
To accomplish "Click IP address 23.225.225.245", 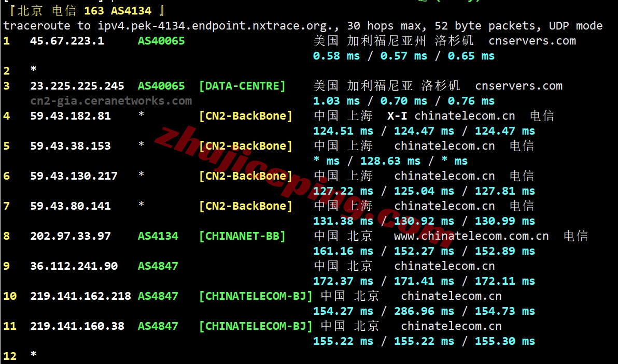I will click(x=77, y=86).
